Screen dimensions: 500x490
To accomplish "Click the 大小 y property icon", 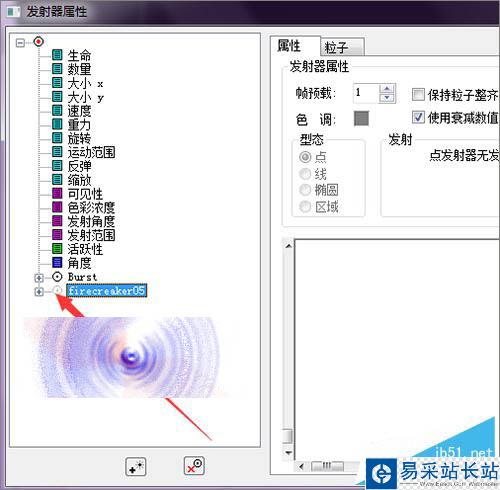I will [57, 97].
